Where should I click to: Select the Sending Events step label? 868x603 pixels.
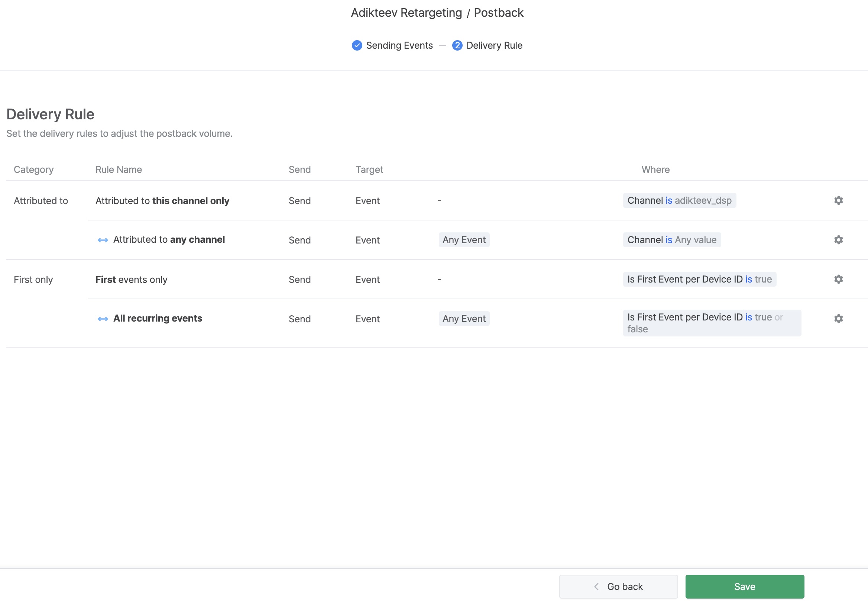[399, 45]
